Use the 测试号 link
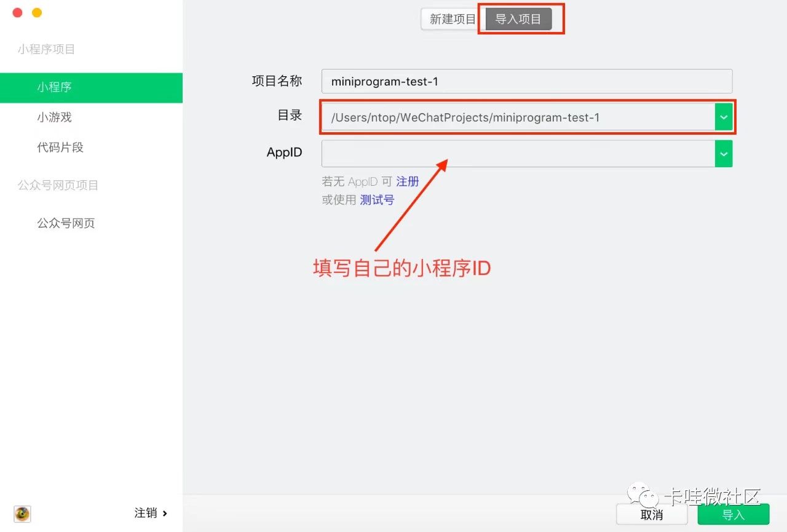This screenshot has height=532, width=787. click(x=377, y=200)
